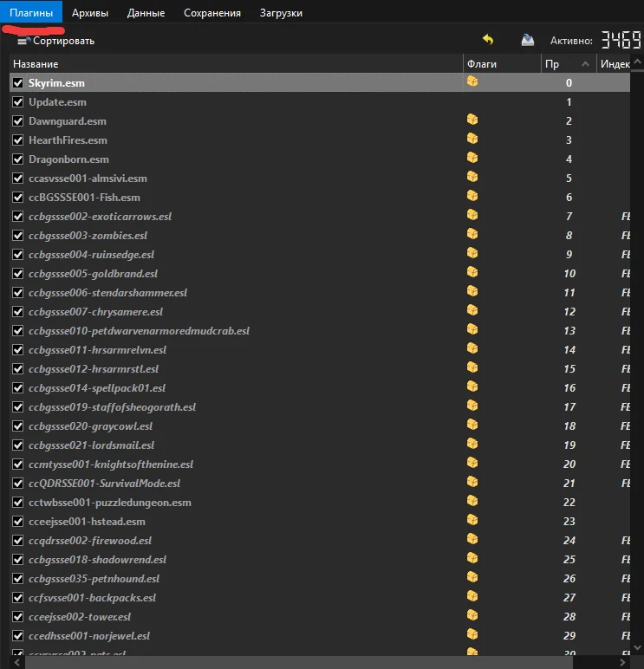Click the up arrow of vertical scrollbar
The width and height of the screenshot is (644, 669).
tap(637, 62)
